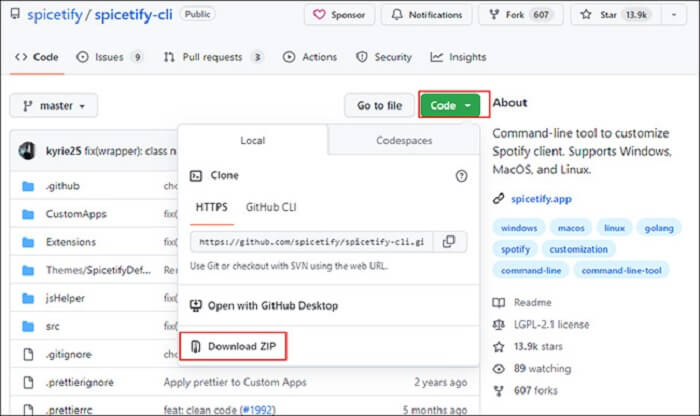
Task: Click the Sponsor heart button
Action: pos(339,15)
